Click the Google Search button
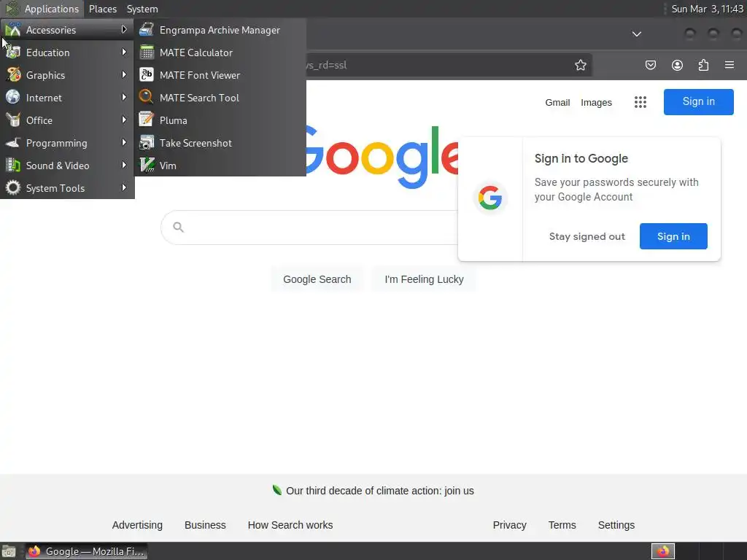Image resolution: width=747 pixels, height=560 pixels. tap(317, 279)
